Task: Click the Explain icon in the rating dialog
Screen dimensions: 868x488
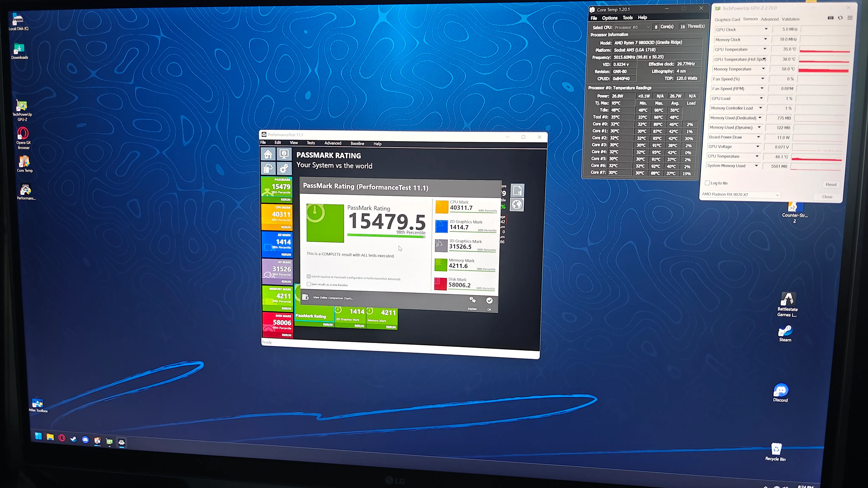Action: pyautogui.click(x=472, y=300)
